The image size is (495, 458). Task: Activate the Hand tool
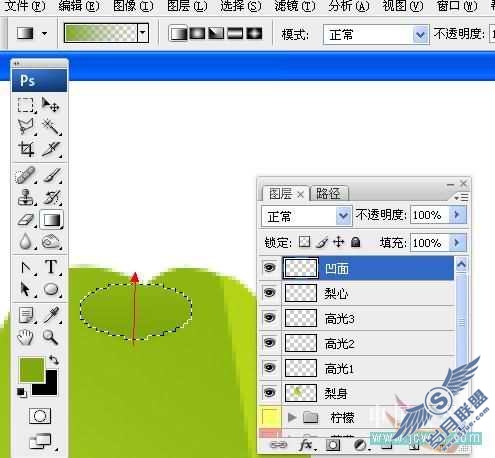pyautogui.click(x=26, y=337)
